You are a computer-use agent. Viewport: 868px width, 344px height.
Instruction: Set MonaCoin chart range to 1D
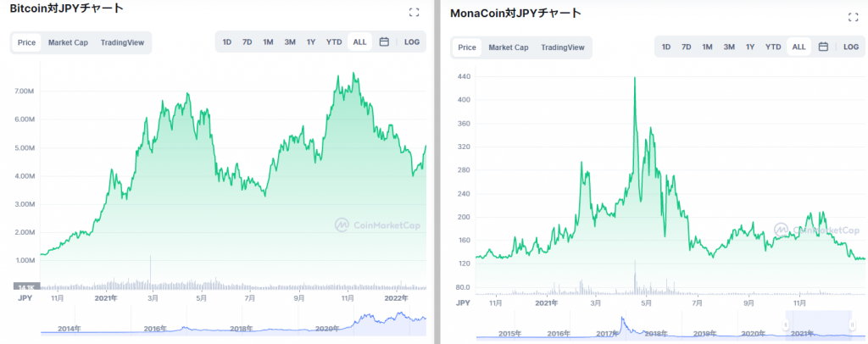(666, 47)
